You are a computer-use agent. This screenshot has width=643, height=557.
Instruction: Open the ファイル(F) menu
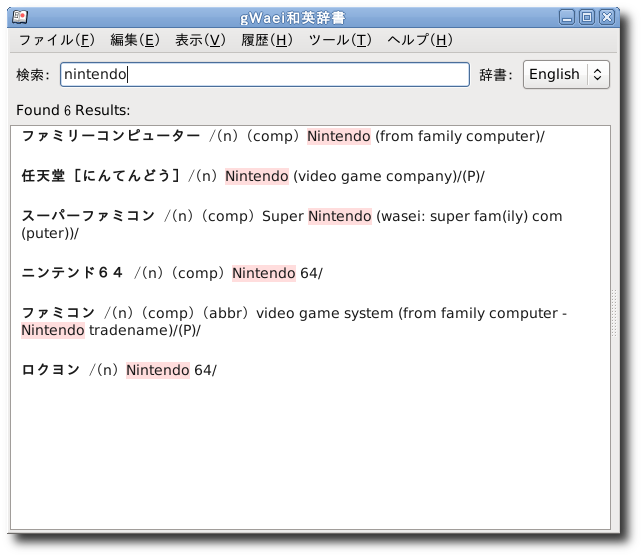coord(57,40)
